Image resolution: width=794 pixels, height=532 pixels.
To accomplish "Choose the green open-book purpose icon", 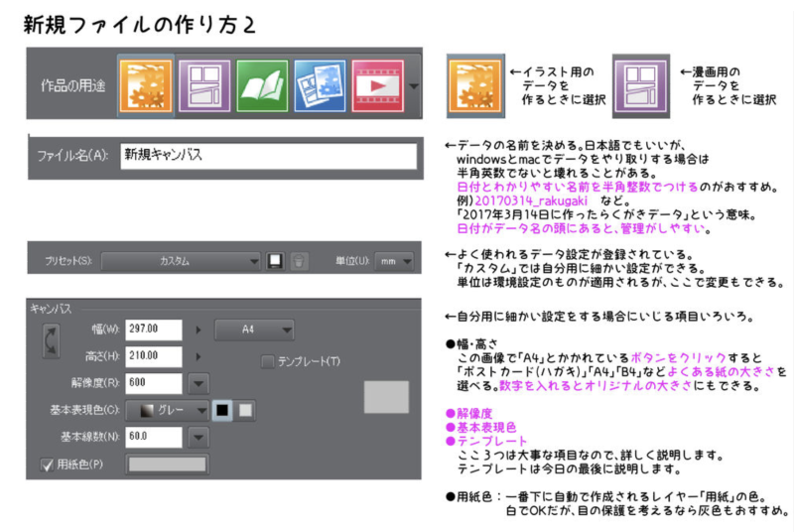I will [x=262, y=85].
